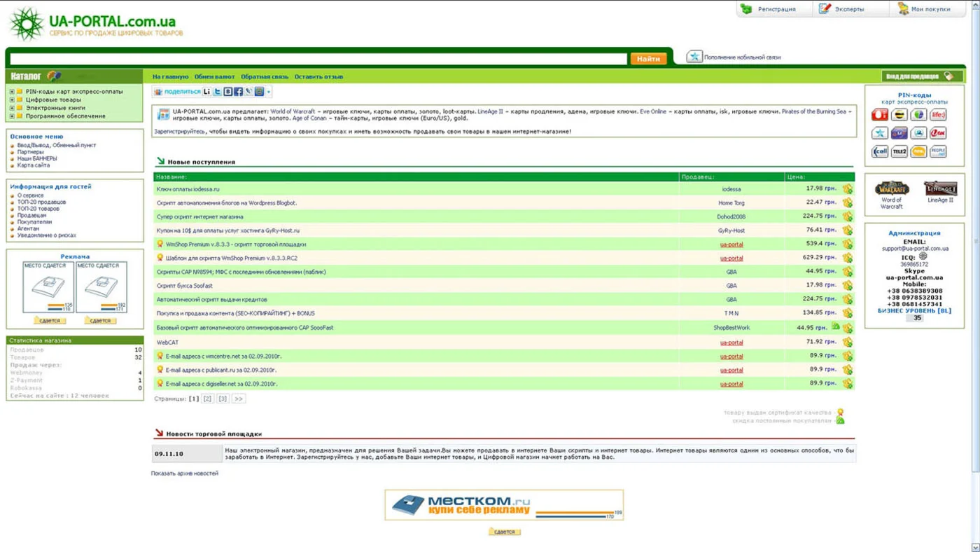Open the Обратная связь menu entry
Viewport: 980px width, 552px height.
(265, 77)
